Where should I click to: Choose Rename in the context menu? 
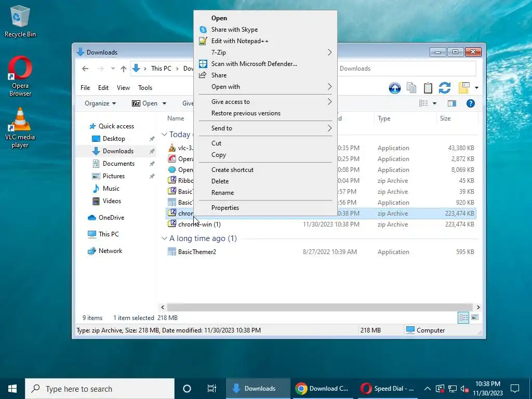click(265, 193)
